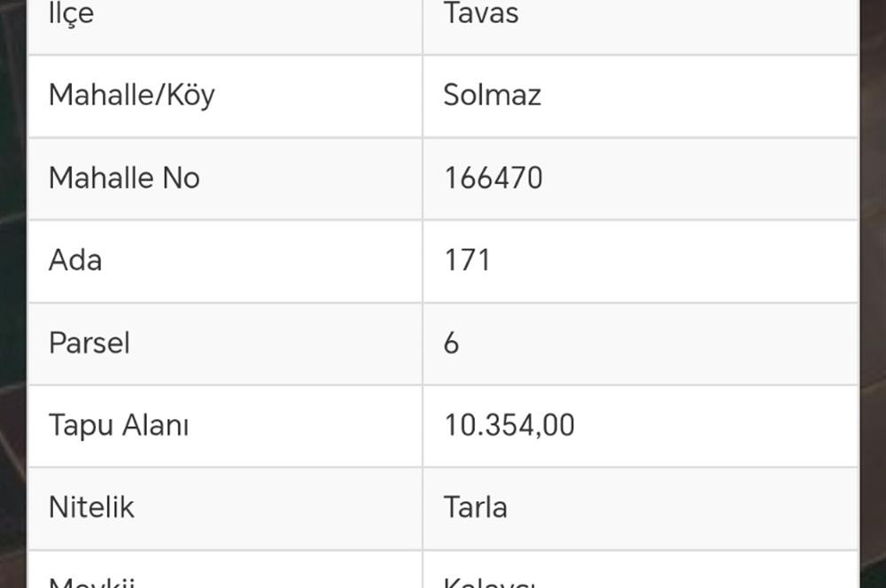Click the partially visible İlçe label cell
The image size is (886, 588).
(x=71, y=15)
